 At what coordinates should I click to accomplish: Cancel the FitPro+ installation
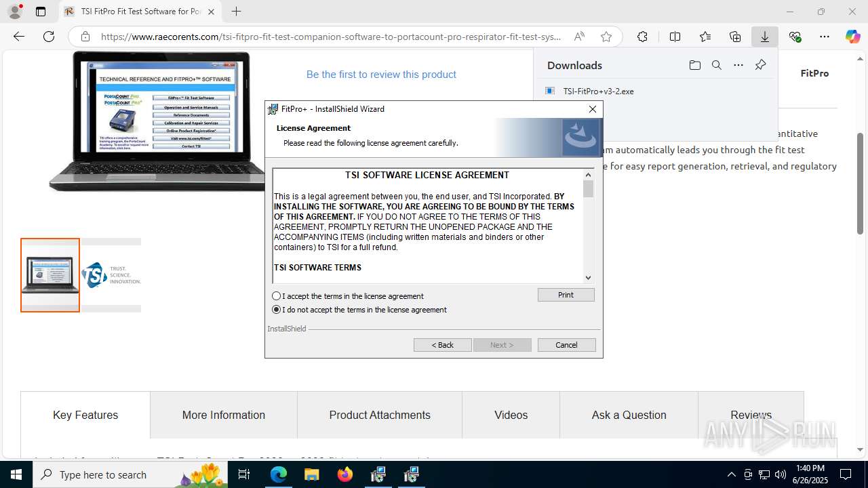click(x=567, y=345)
